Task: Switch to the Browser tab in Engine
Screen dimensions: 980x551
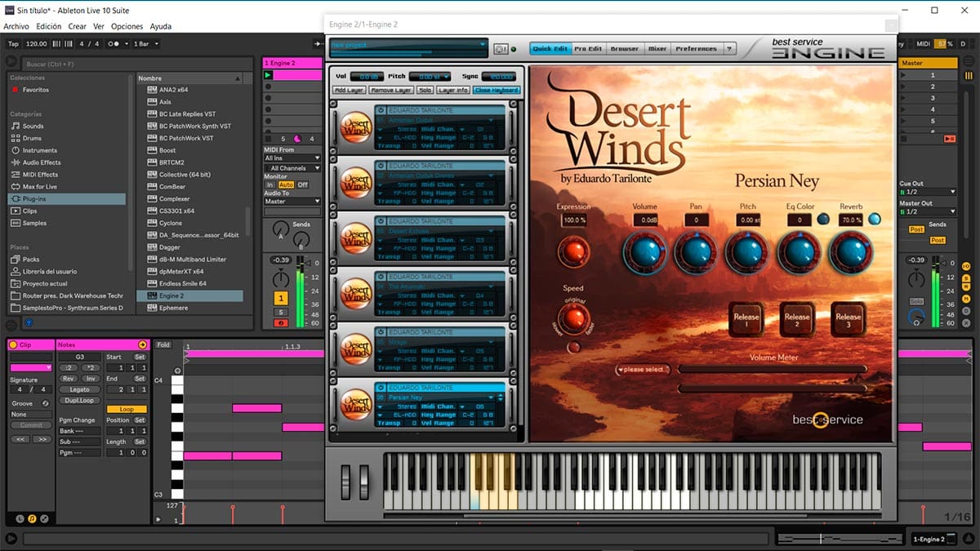Action: 625,49
